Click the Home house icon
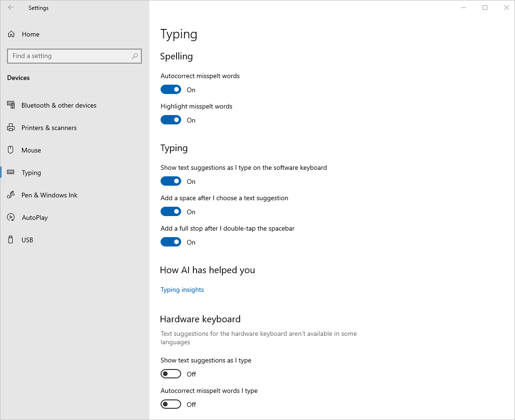 [11, 34]
